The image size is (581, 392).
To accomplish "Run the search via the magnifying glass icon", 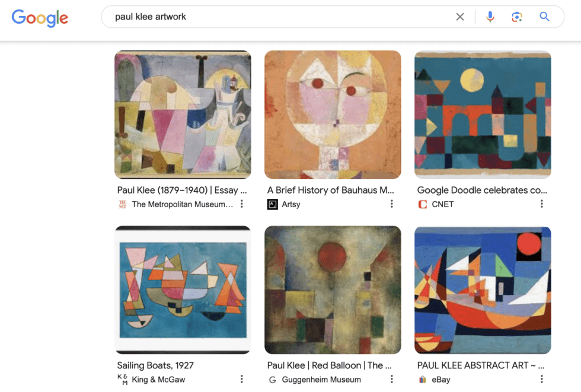I will [544, 17].
